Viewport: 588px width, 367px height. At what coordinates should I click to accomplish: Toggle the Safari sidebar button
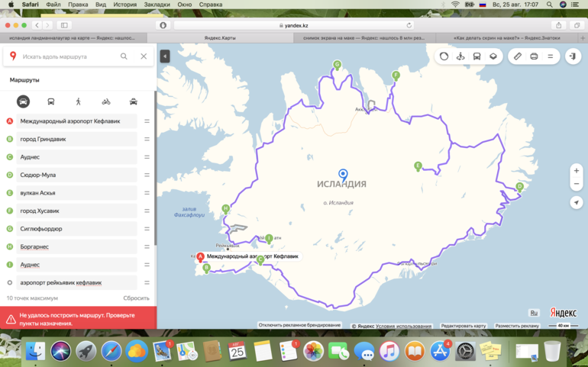pyautogui.click(x=64, y=25)
